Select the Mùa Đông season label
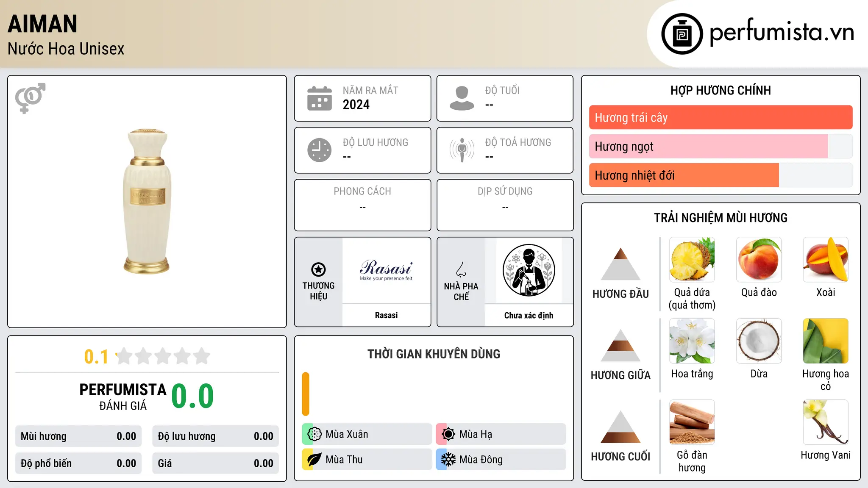Screen dimensions: 868x488 (x=481, y=460)
